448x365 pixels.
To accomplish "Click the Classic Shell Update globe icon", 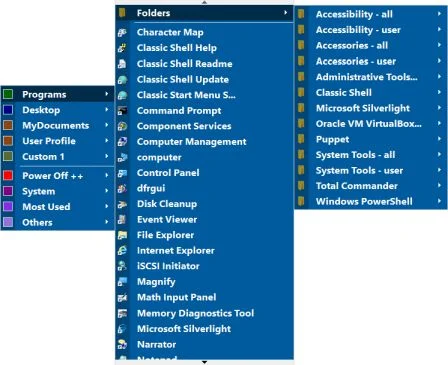I will point(122,79).
